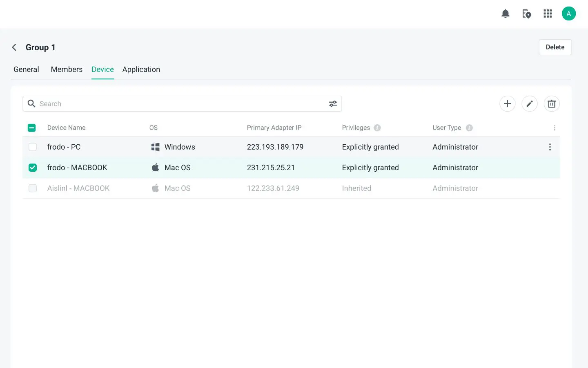
Task: Check the frodo - PC row checkbox
Action: 33,147
